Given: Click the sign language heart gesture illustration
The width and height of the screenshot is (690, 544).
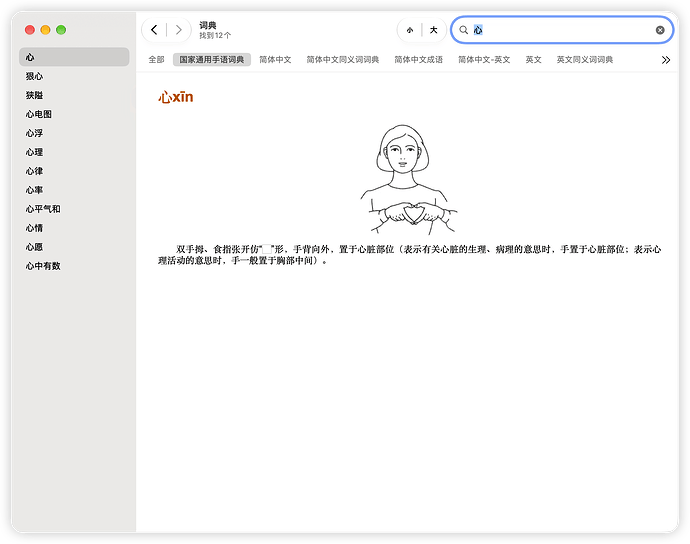Looking at the screenshot, I should tap(408, 179).
